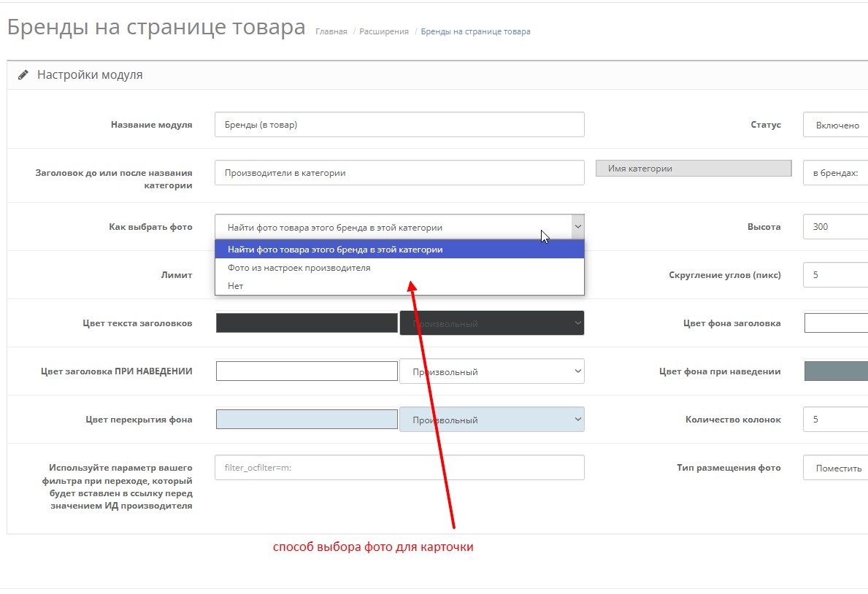Go to Расширения breadcrumb link

click(x=384, y=31)
